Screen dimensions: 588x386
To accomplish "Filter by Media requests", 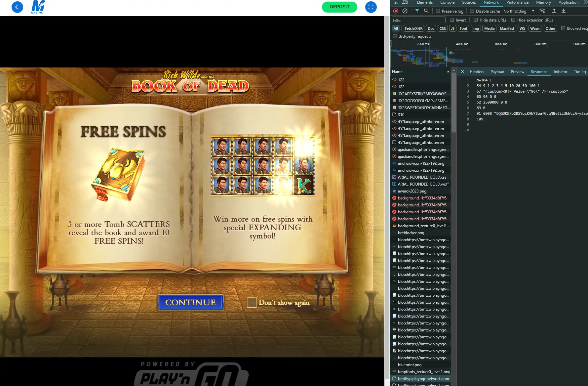I will (490, 28).
